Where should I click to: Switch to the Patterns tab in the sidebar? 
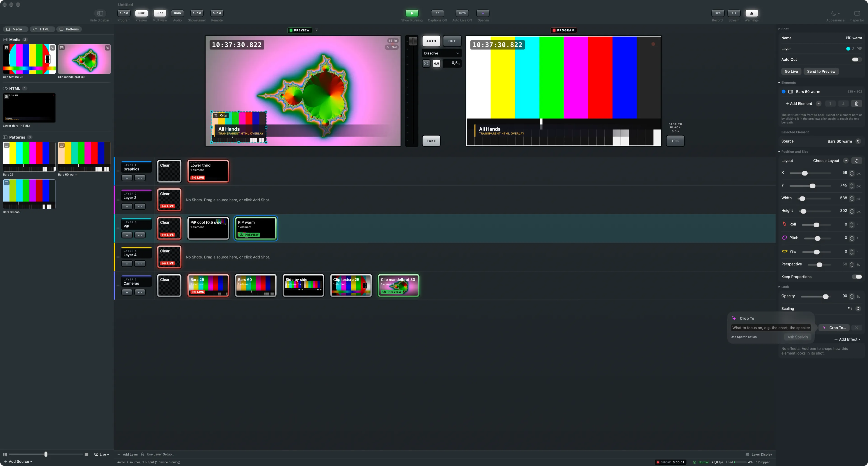pos(69,29)
